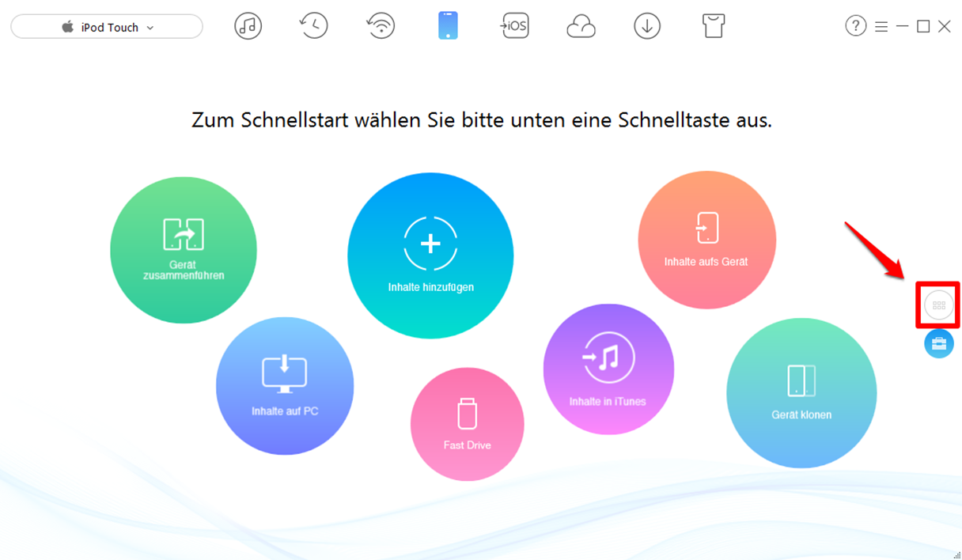Click the Inhalte auf PC bubble
962x560 pixels.
click(x=285, y=386)
